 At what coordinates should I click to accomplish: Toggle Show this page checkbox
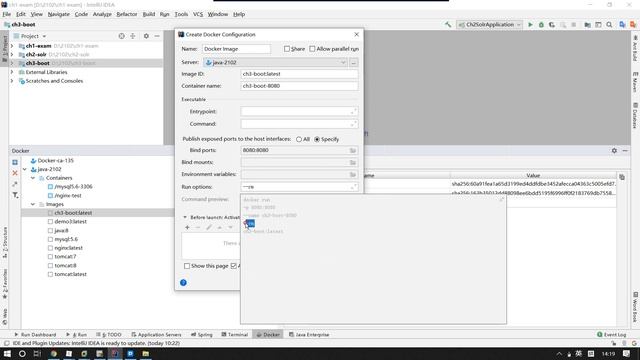(187, 266)
